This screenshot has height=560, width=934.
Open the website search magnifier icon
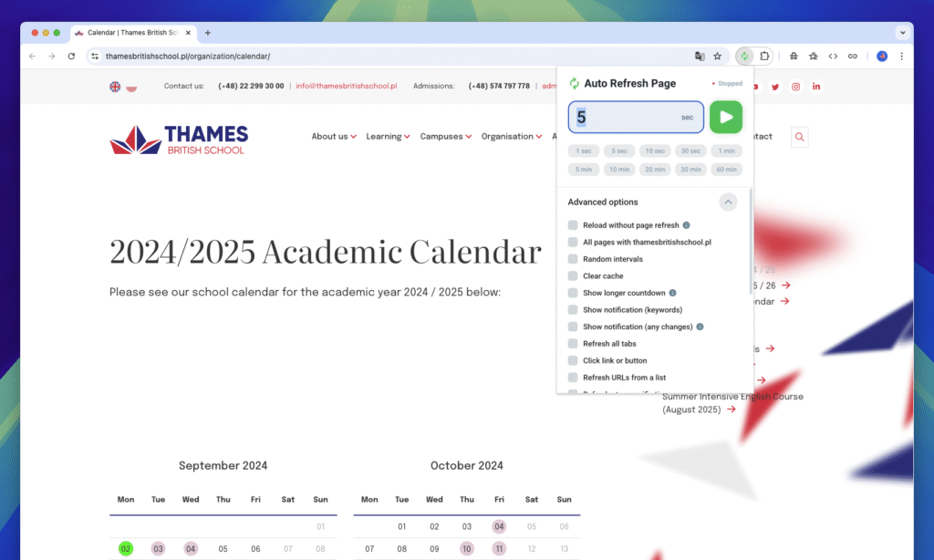[799, 137]
